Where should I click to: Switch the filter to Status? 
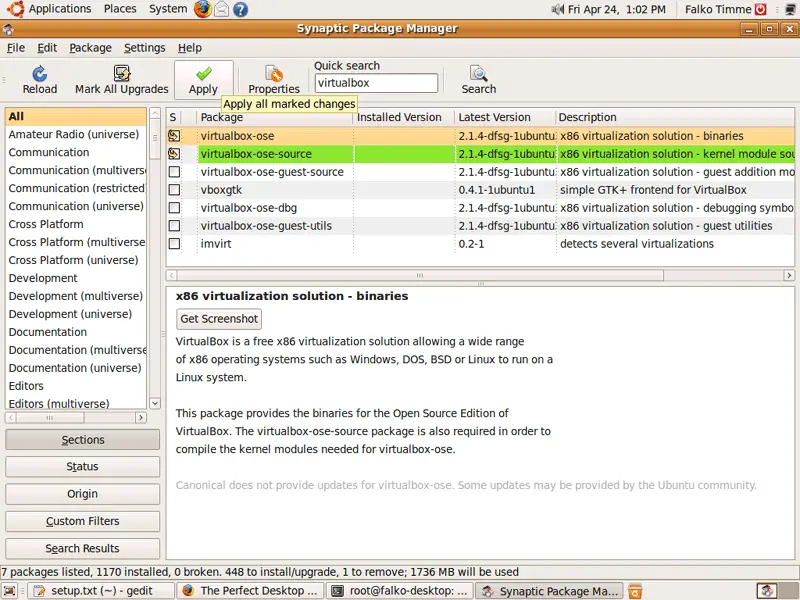point(82,466)
